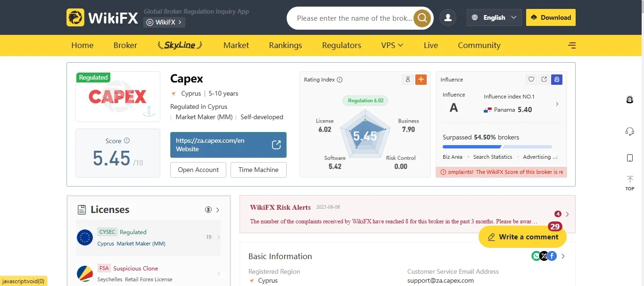Click the Seychelles FSA flag emblem

pyautogui.click(x=85, y=273)
